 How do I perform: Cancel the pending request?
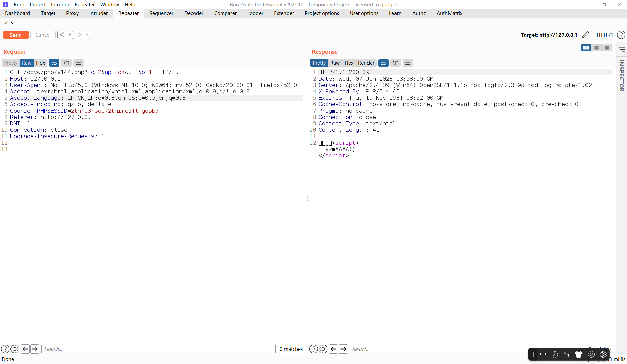tap(43, 35)
